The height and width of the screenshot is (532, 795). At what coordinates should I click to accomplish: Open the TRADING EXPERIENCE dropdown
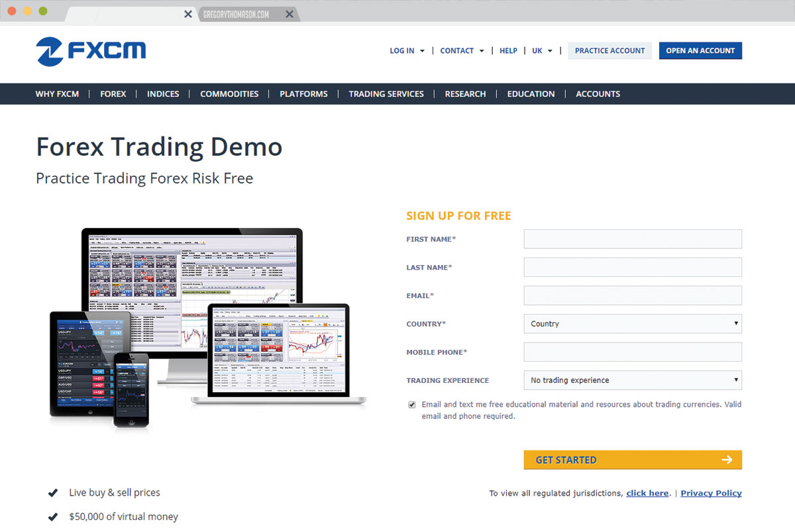click(x=633, y=380)
